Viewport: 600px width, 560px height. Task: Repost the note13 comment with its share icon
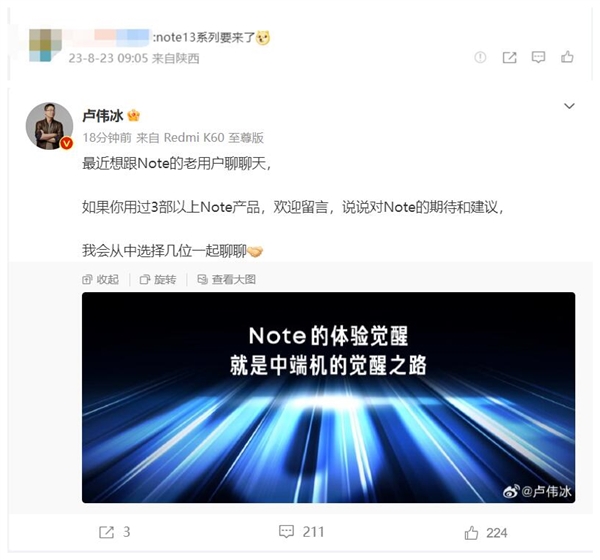tap(509, 57)
